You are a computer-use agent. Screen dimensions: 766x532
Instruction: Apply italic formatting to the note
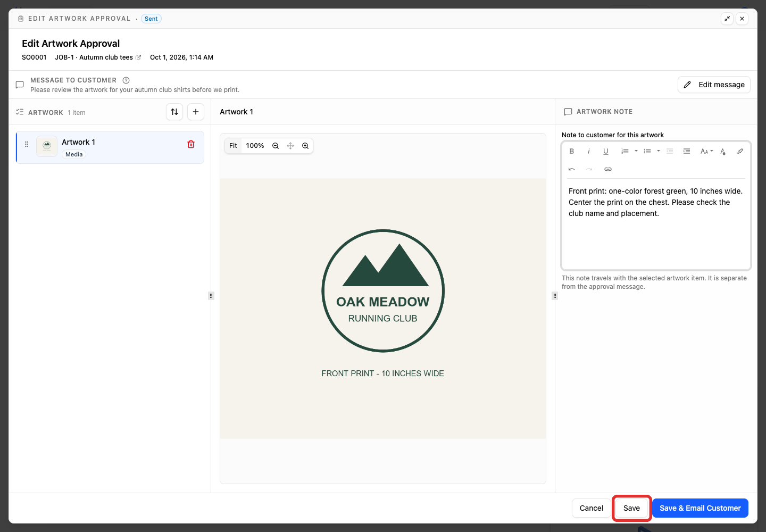(589, 151)
